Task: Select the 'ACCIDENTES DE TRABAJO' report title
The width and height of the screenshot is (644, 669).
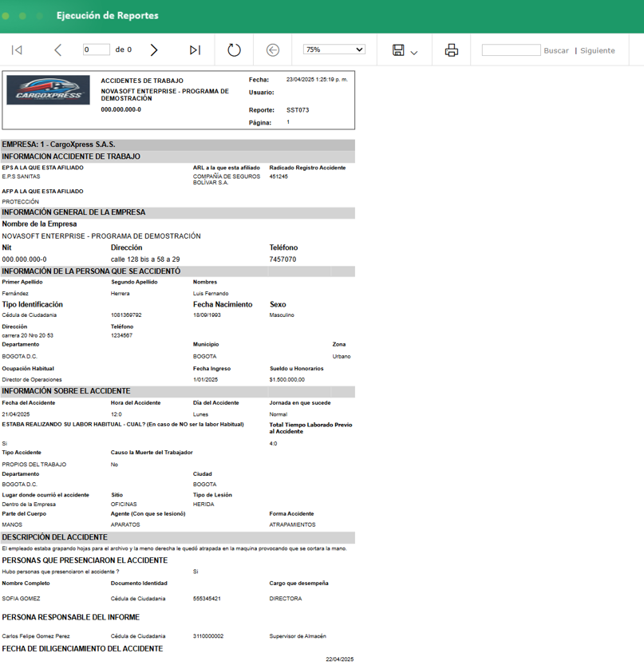Action: pyautogui.click(x=142, y=81)
